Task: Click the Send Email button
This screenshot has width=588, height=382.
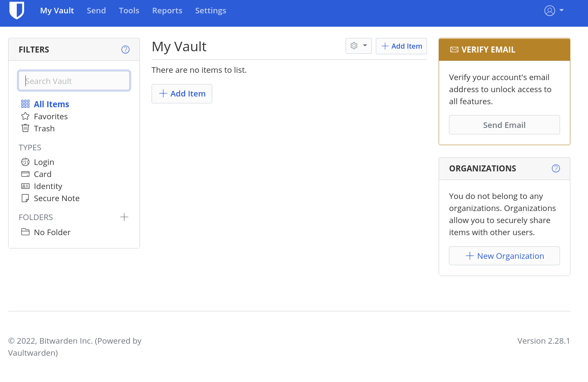Action: (x=504, y=125)
